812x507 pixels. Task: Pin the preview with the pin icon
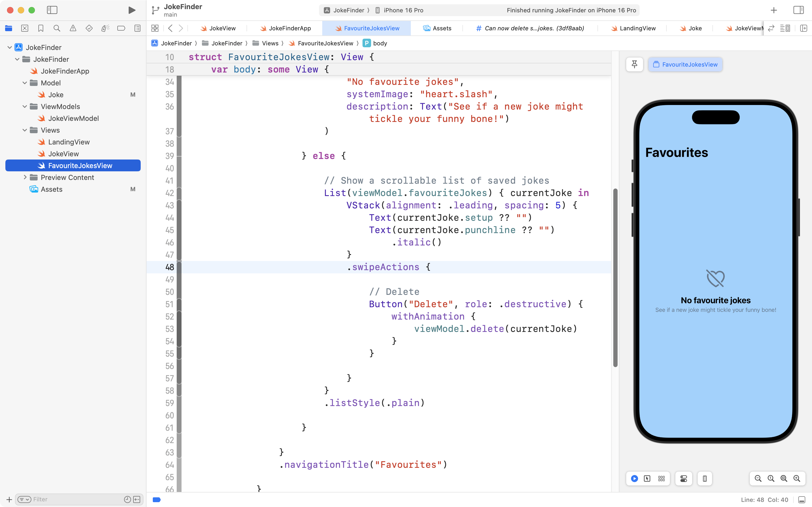click(634, 64)
